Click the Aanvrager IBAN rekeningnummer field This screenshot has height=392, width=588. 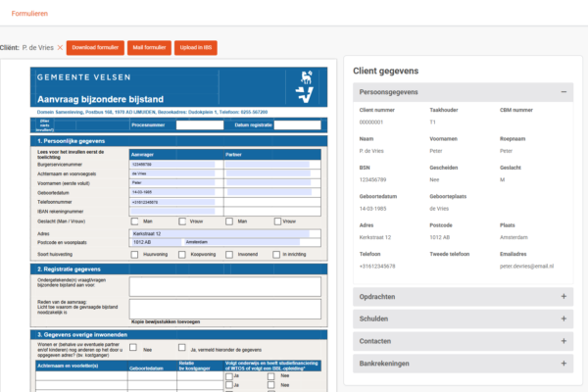click(172, 212)
